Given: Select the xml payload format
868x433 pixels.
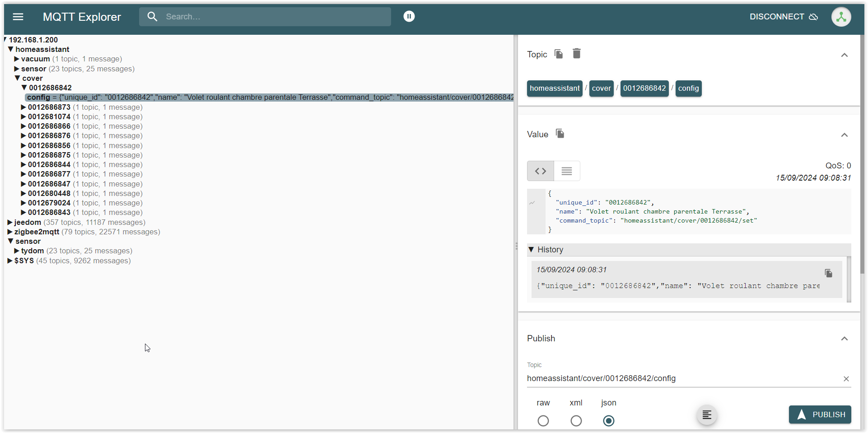Looking at the screenshot, I should pos(576,421).
